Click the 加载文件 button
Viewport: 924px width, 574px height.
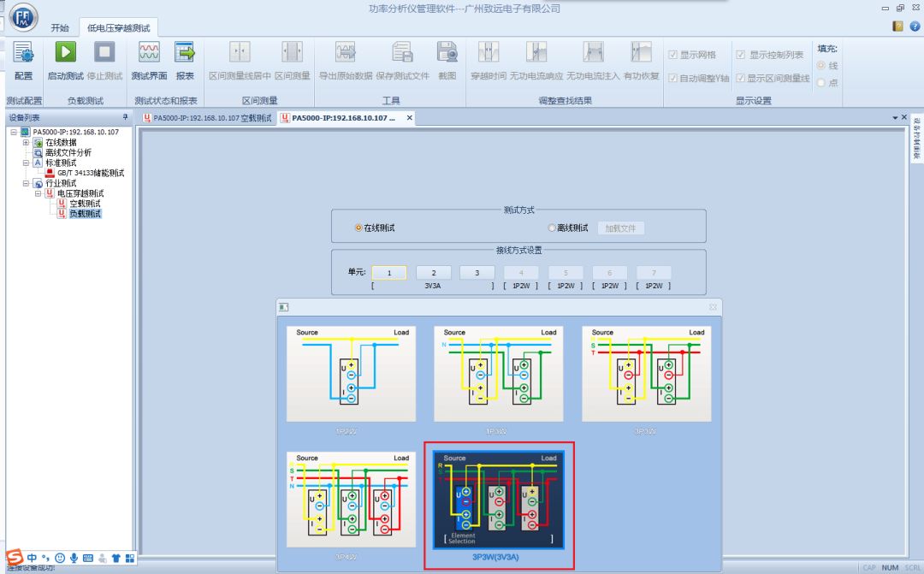pyautogui.click(x=620, y=228)
